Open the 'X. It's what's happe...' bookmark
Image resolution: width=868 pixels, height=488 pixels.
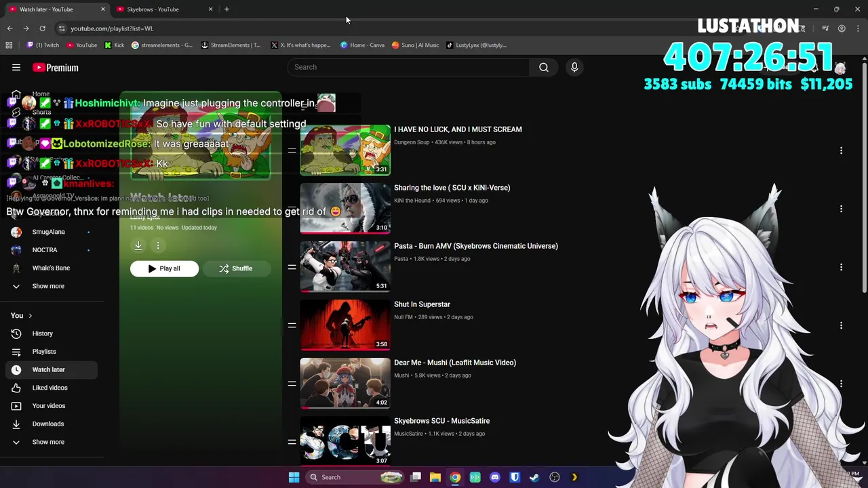pos(300,45)
